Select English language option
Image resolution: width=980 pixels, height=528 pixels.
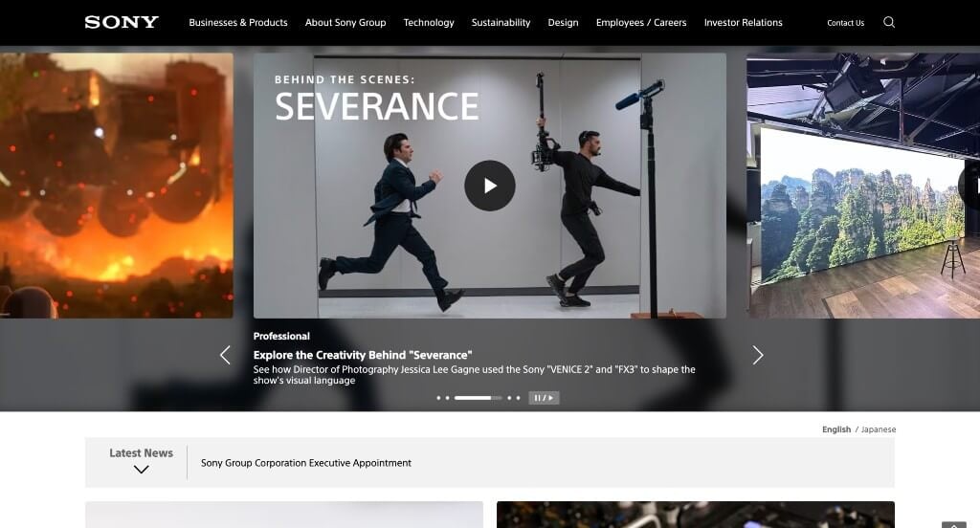coord(836,429)
